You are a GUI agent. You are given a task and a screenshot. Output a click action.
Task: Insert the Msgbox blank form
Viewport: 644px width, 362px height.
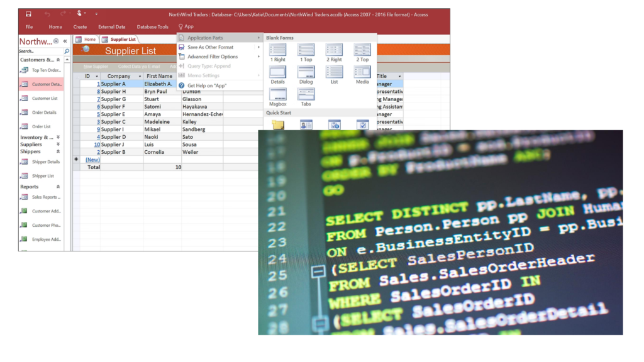(277, 97)
